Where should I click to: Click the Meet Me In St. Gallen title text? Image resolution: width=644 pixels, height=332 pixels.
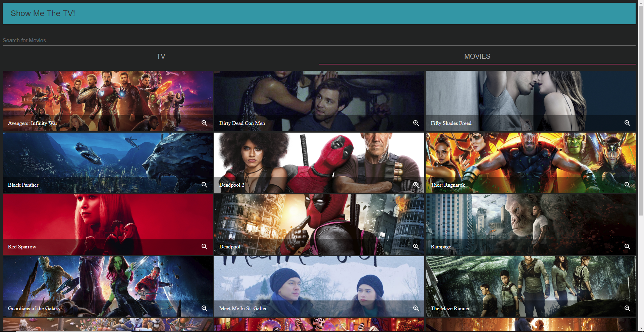click(244, 309)
